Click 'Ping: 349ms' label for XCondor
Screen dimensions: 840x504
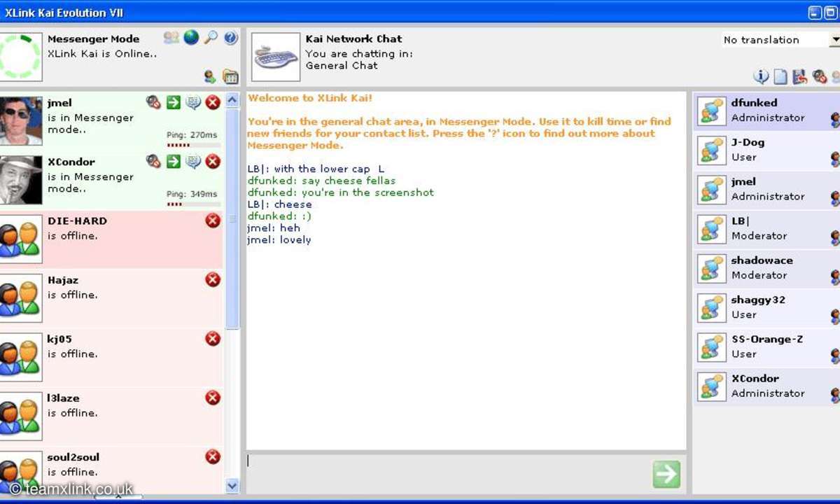[x=192, y=194]
